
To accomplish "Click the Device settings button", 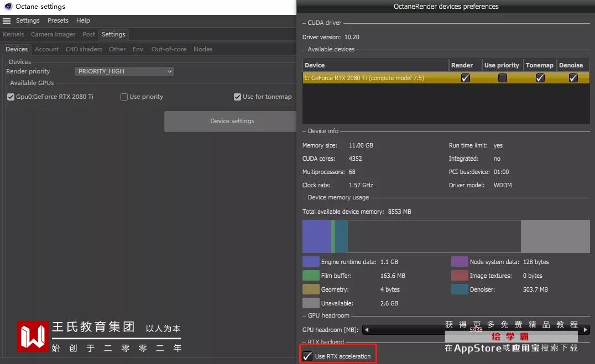I will click(232, 121).
